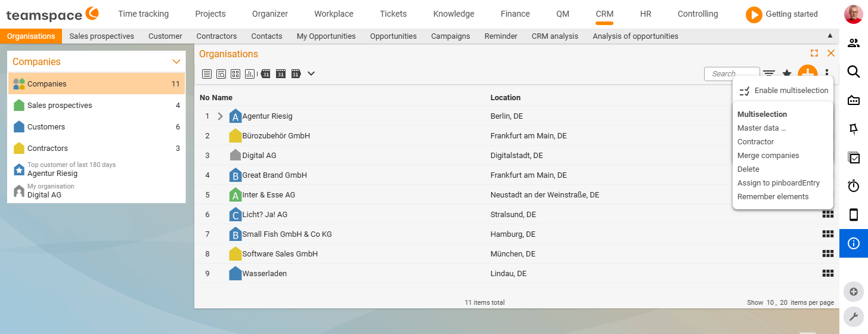Switch to Sales prospectives tab
868x334 pixels.
pyautogui.click(x=101, y=36)
